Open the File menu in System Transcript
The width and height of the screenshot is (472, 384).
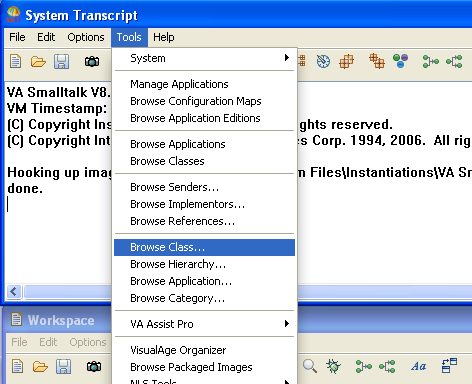click(17, 37)
